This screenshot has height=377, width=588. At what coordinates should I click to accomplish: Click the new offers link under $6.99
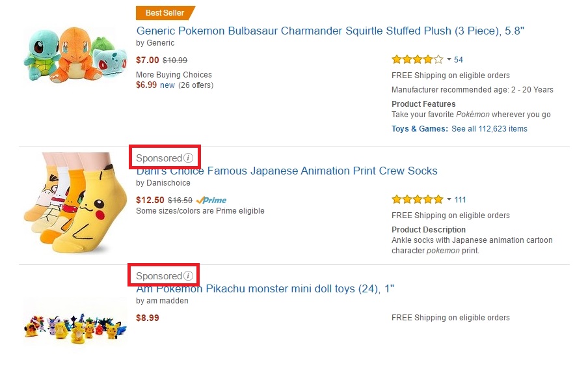[x=167, y=85]
